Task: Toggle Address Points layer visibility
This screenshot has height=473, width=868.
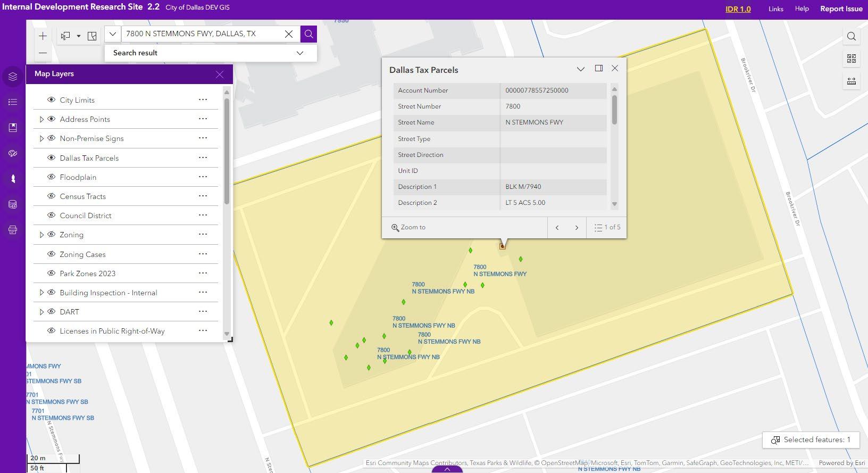Action: tap(52, 119)
